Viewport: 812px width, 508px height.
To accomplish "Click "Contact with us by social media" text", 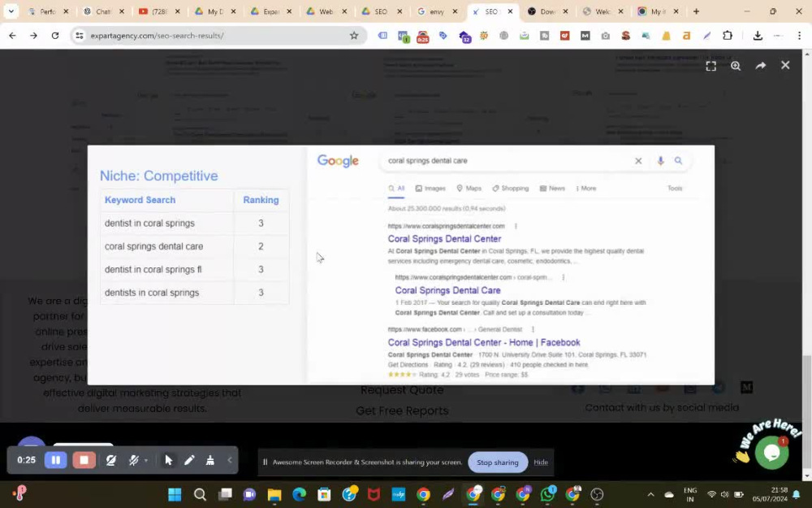I will click(x=662, y=407).
